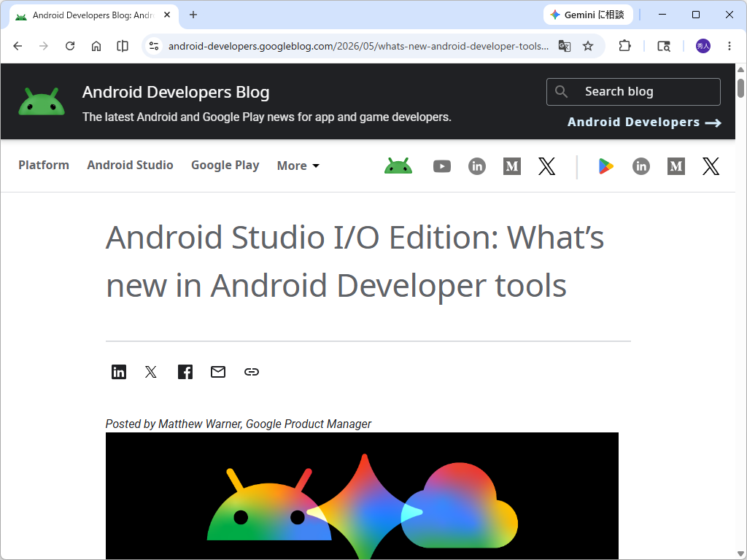747x560 pixels.
Task: Open the Google Play logo icon
Action: tap(605, 166)
